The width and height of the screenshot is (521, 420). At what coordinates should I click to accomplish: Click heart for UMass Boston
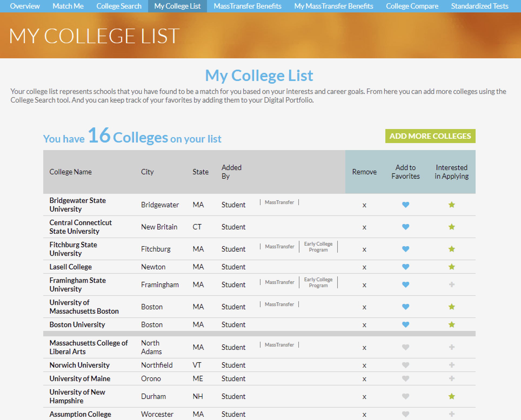tap(405, 307)
